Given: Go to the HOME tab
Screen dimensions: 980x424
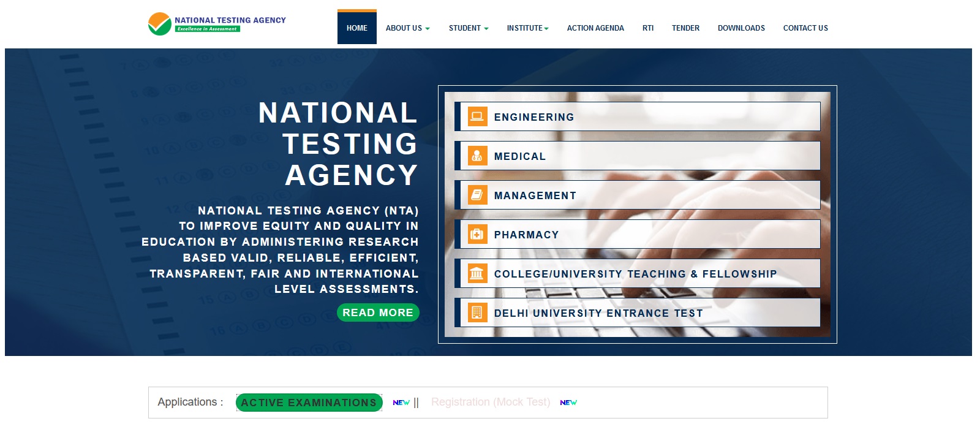Looking at the screenshot, I should coord(357,28).
